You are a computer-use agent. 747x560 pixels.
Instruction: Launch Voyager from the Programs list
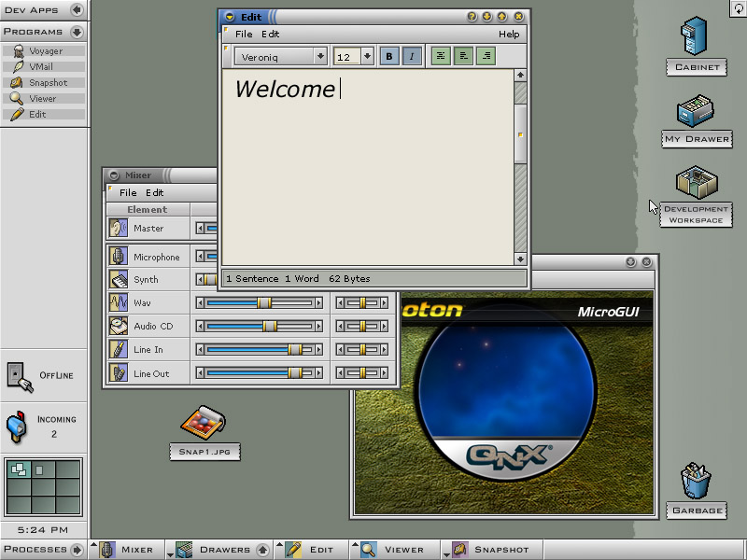click(x=45, y=51)
